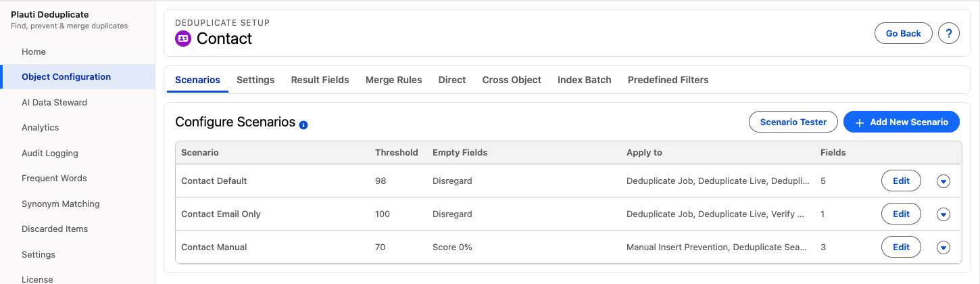Edit the Contact Manual scenario
980x284 pixels.
(902, 247)
